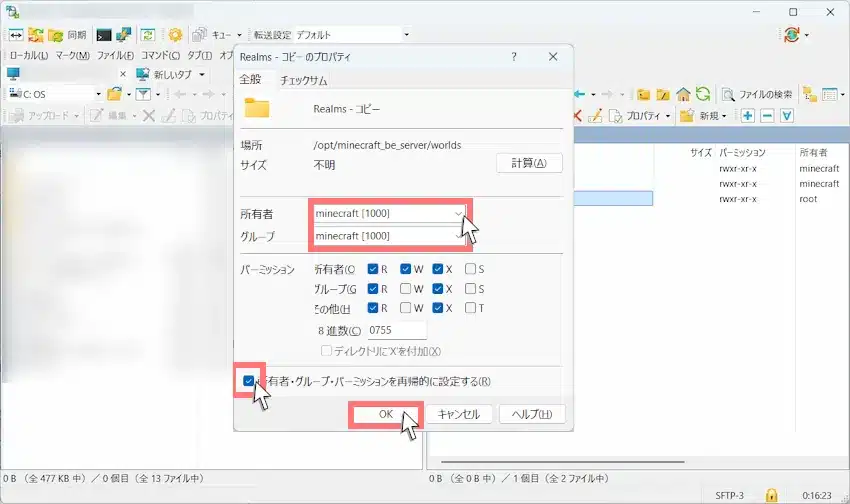This screenshot has width=850, height=504.
Task: Click the plus select-files icon
Action: [x=747, y=116]
